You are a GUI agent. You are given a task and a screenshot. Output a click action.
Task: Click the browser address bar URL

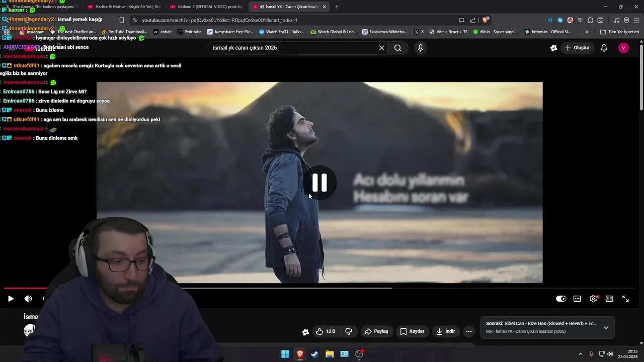(220, 20)
